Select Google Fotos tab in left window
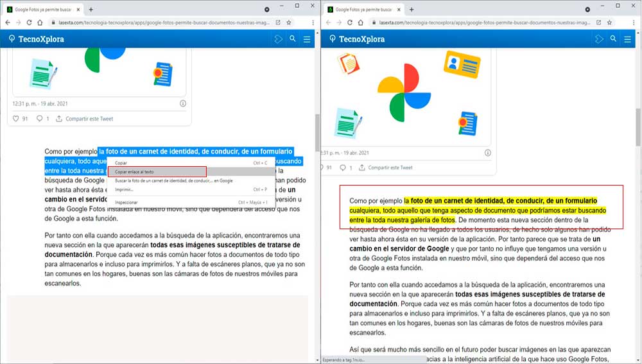The width and height of the screenshot is (642, 364). 42,10
